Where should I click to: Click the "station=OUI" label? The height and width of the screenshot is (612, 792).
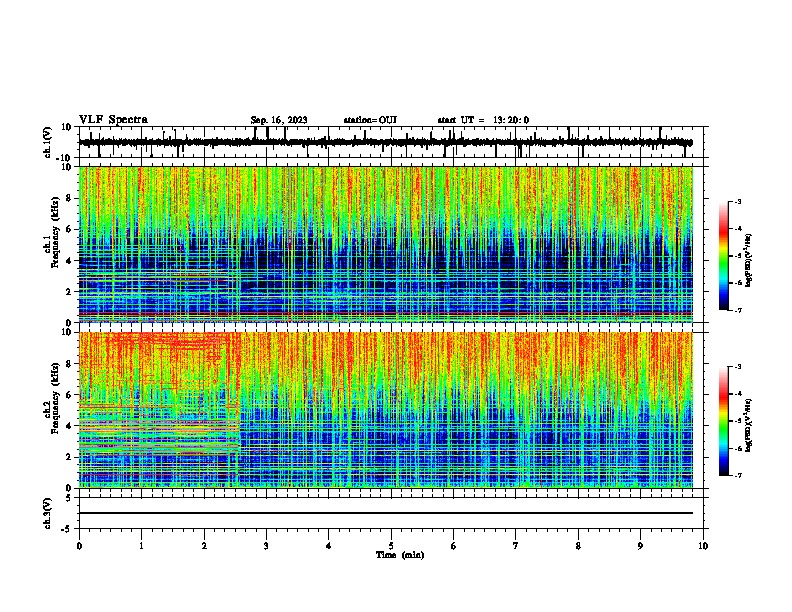tap(370, 120)
